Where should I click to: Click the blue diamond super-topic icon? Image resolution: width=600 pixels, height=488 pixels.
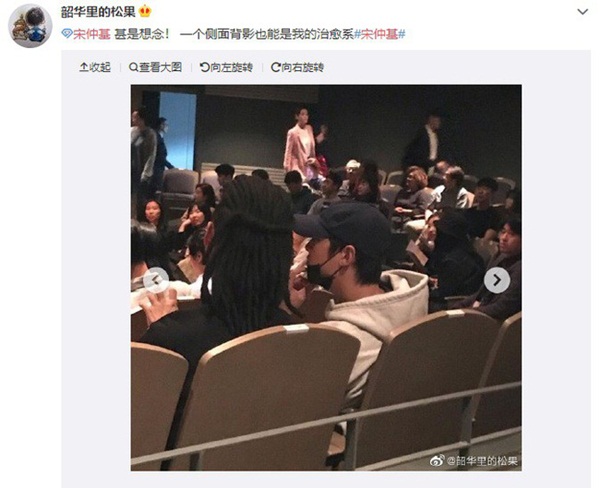67,34
